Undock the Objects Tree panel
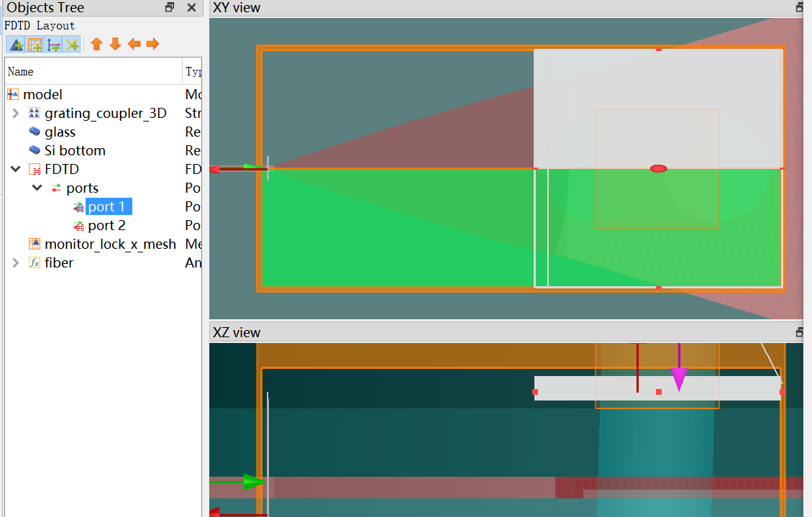The width and height of the screenshot is (812, 517). coord(170,8)
